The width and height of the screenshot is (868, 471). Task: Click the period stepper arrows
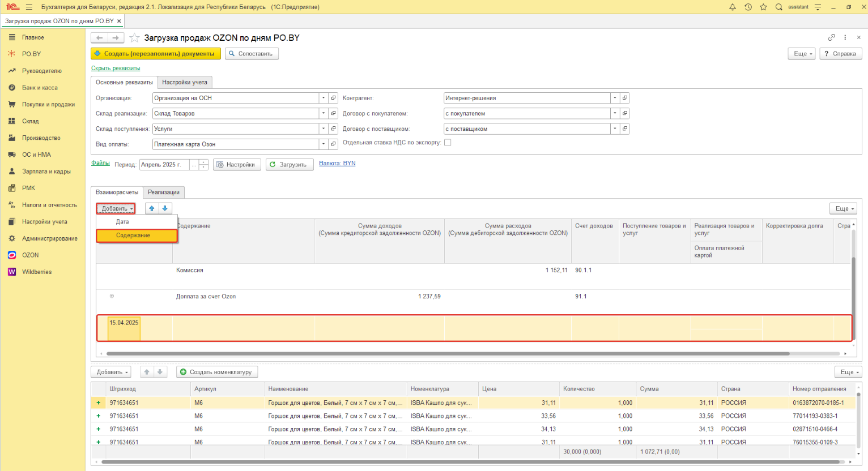tap(204, 165)
